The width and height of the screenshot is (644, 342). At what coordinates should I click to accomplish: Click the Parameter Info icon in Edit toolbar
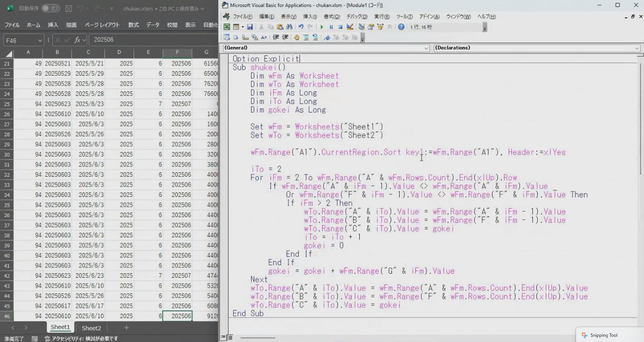pyautogui.click(x=255, y=37)
